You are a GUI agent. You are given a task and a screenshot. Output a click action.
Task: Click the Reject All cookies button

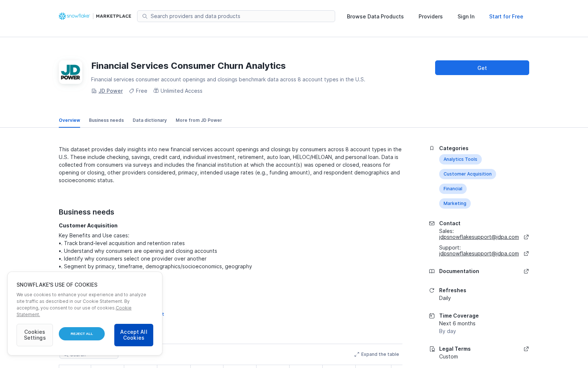coord(82,334)
